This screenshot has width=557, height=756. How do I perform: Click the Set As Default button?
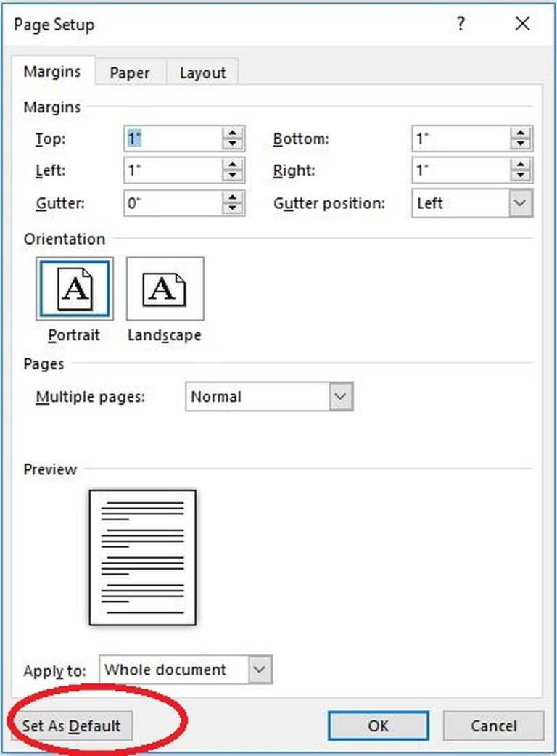(71, 726)
